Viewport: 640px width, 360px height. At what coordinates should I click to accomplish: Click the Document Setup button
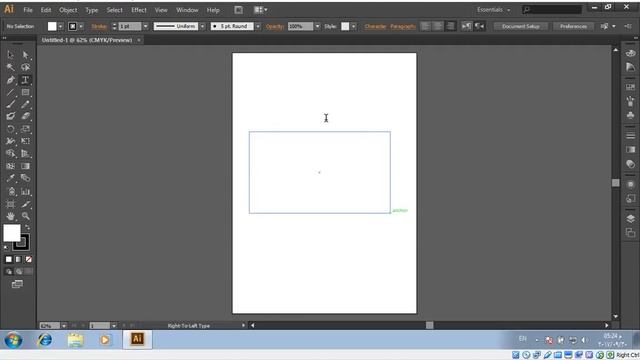point(521,26)
